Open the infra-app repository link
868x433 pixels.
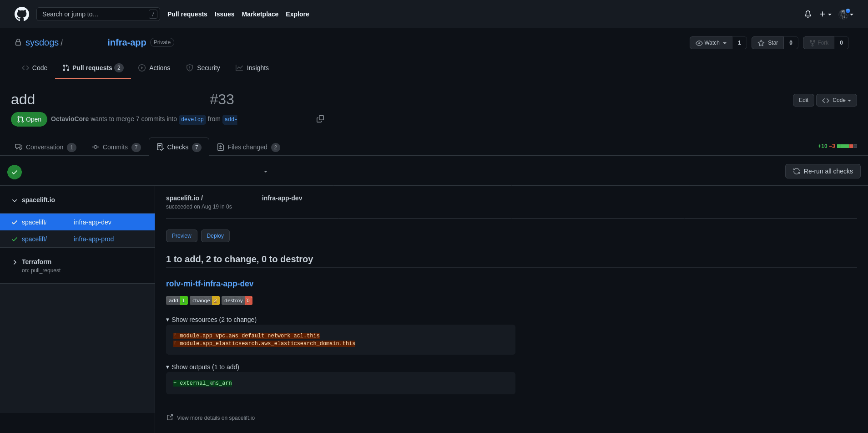pos(126,42)
